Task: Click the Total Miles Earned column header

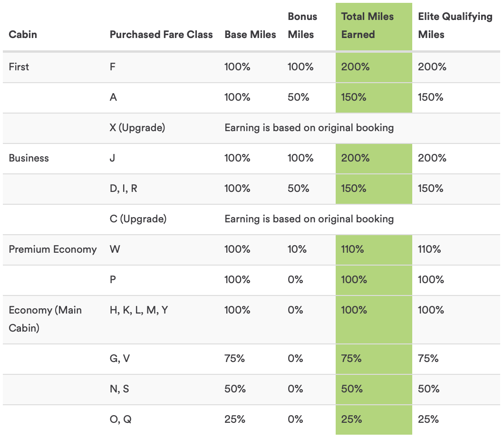Action: [x=368, y=26]
